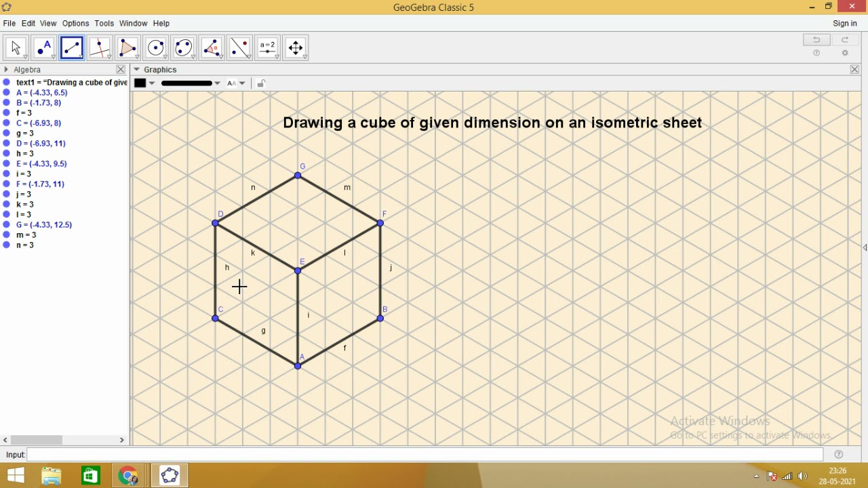Toggle visibility of point A
Viewport: 868px width, 488px height.
pyautogui.click(x=7, y=93)
